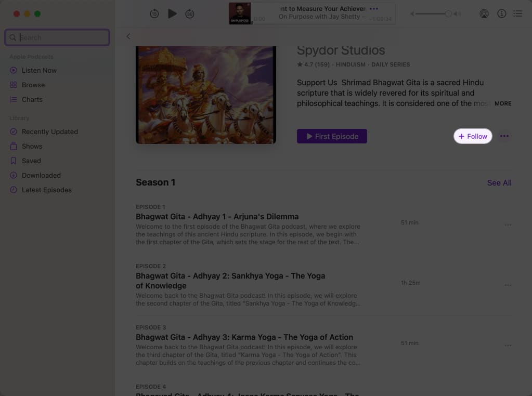Image resolution: width=532 pixels, height=396 pixels.
Task: Adjust the volume slider
Action: [433, 14]
